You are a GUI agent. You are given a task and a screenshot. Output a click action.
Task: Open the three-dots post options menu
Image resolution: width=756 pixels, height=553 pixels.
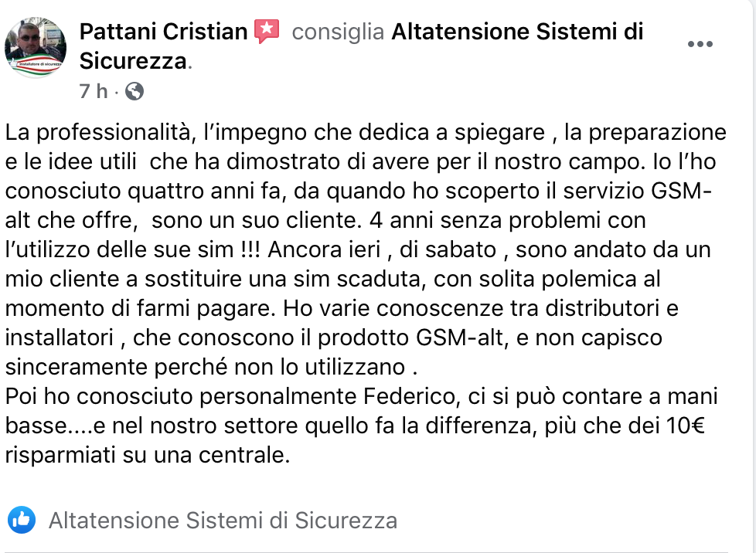click(x=700, y=44)
